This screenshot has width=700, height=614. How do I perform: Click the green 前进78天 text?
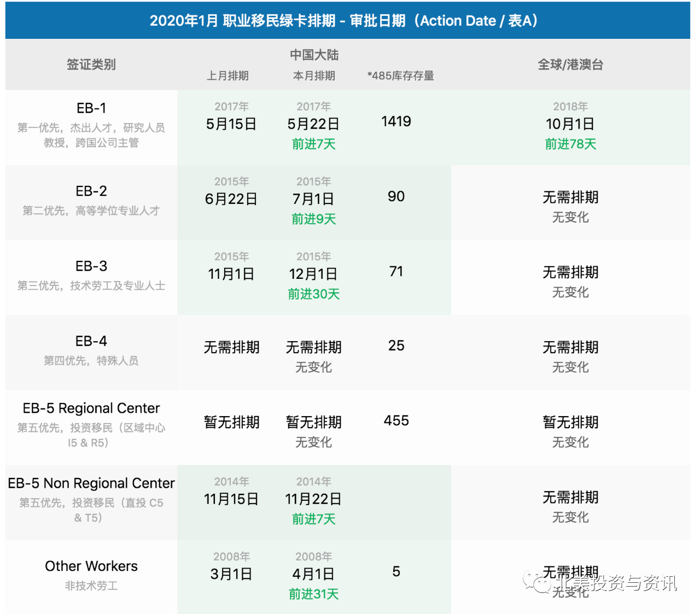pyautogui.click(x=570, y=144)
